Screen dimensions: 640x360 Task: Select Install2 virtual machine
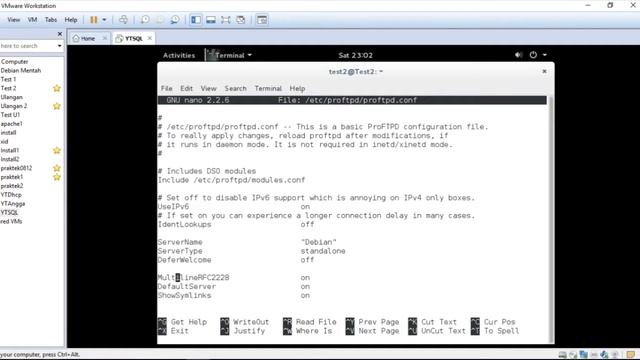pyautogui.click(x=10, y=159)
